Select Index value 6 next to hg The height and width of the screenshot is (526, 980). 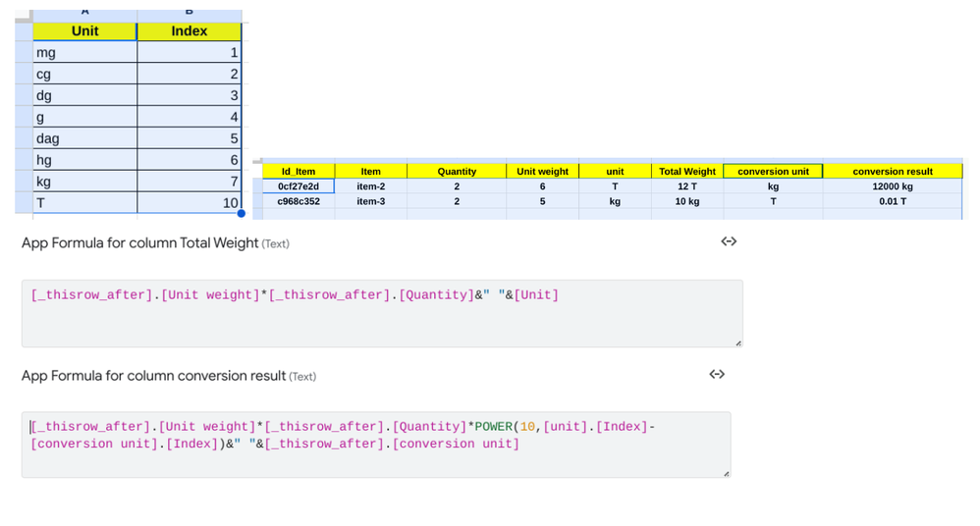pos(189,160)
